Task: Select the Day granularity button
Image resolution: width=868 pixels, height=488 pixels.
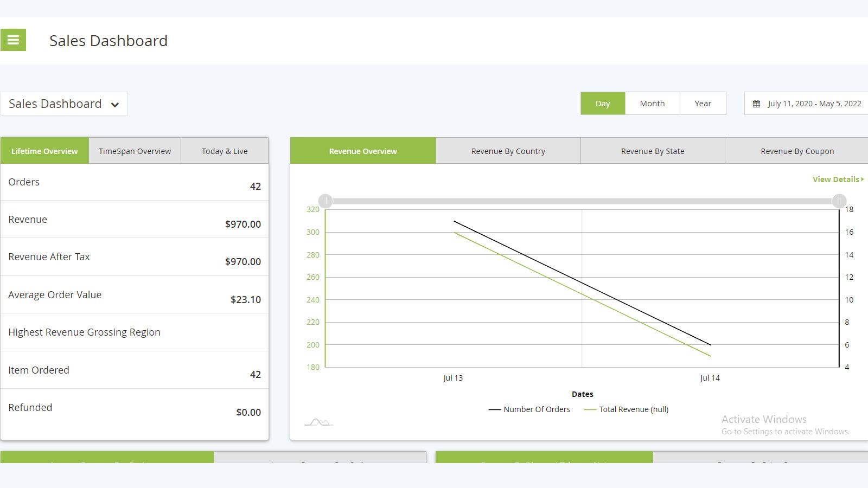Action: pos(602,103)
